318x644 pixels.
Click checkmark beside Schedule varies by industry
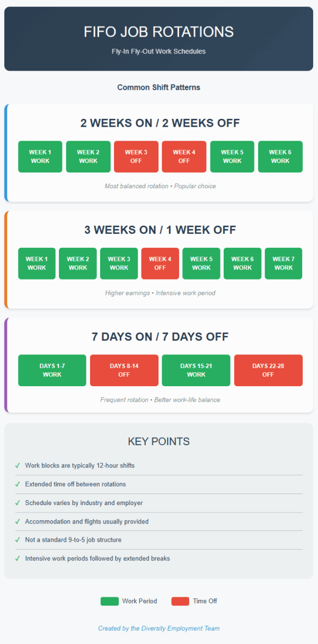point(18,503)
